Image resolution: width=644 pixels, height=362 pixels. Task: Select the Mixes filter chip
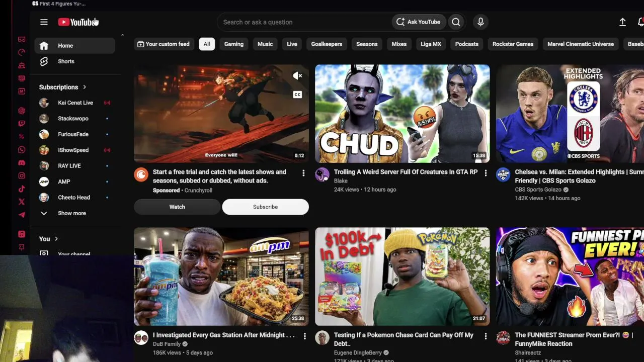click(x=399, y=44)
